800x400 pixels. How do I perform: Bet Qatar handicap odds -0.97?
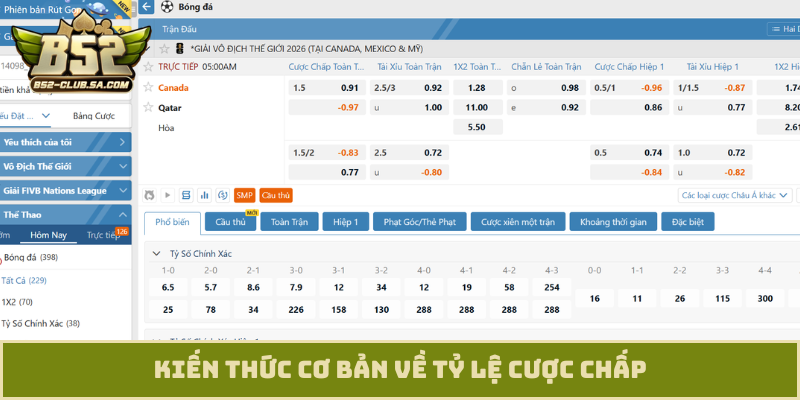(x=327, y=108)
